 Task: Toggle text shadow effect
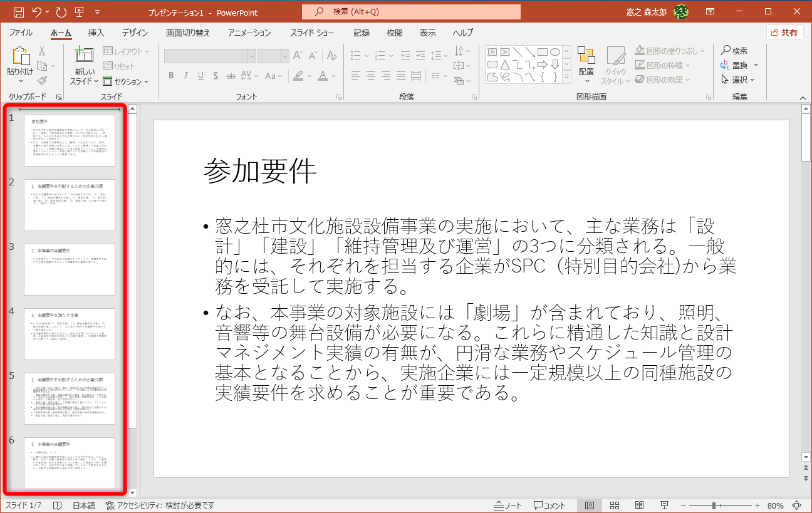[x=216, y=76]
